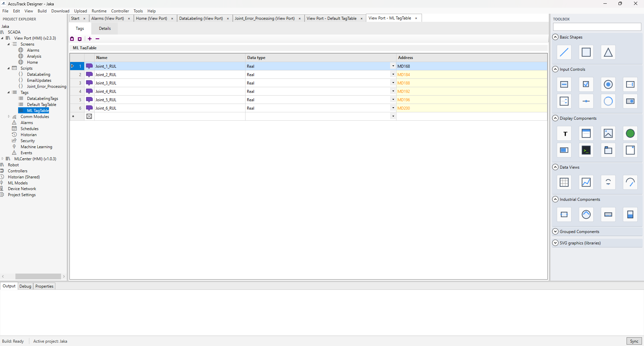Switch to the Details tab
The width and height of the screenshot is (644, 346).
click(x=105, y=28)
